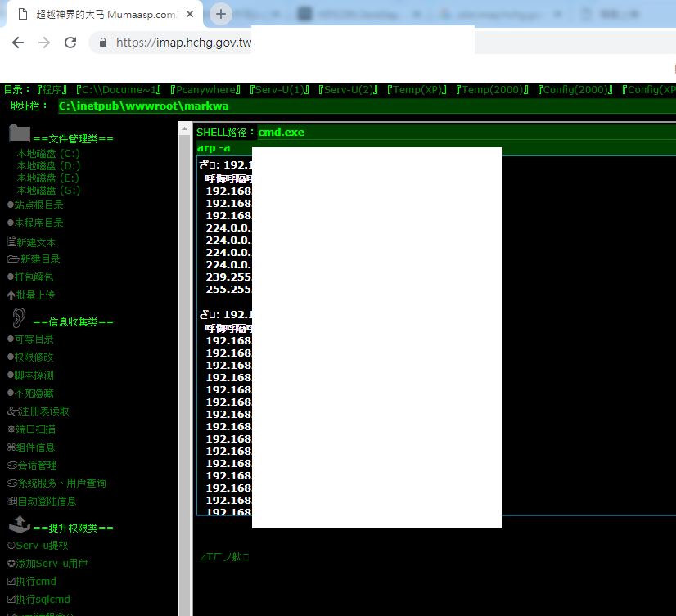Open the 程序 directory shortcut

pyautogui.click(x=52, y=90)
